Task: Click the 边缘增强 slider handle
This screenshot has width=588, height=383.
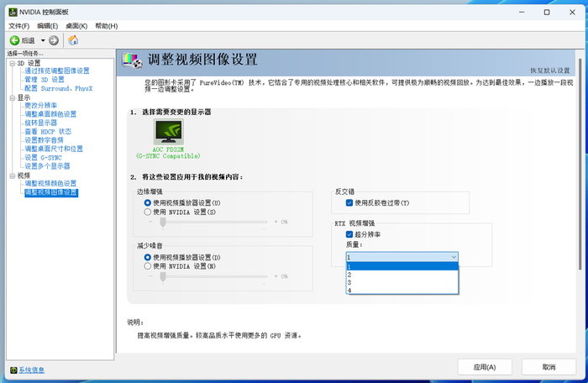Action: pyautogui.click(x=163, y=223)
